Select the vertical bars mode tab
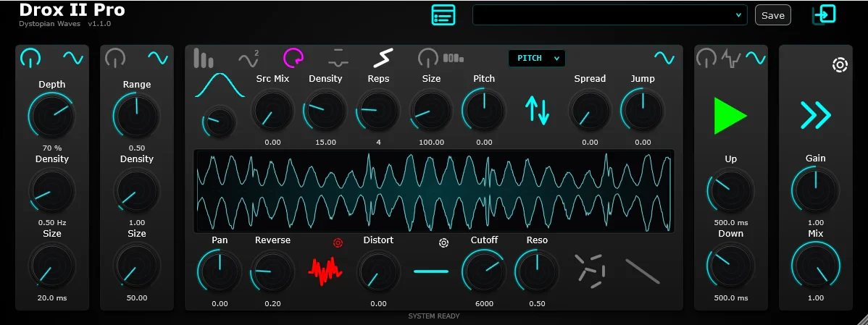Image resolution: width=868 pixels, height=325 pixels. point(203,58)
